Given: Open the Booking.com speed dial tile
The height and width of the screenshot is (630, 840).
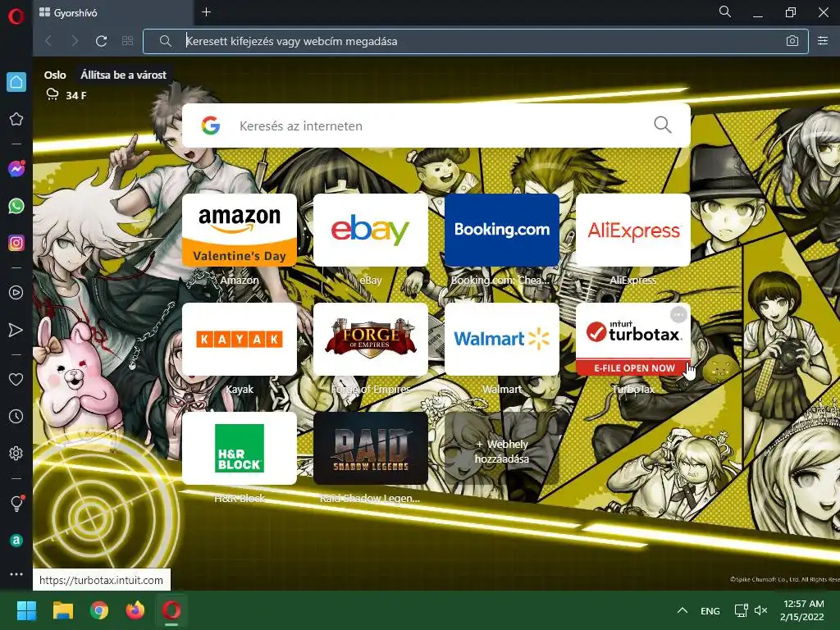Looking at the screenshot, I should (x=502, y=231).
